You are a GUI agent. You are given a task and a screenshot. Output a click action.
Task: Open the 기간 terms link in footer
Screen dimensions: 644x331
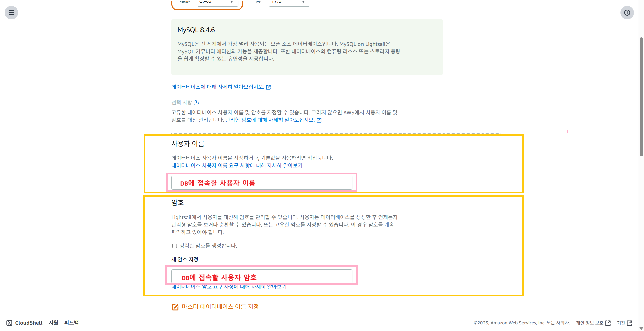click(621, 323)
